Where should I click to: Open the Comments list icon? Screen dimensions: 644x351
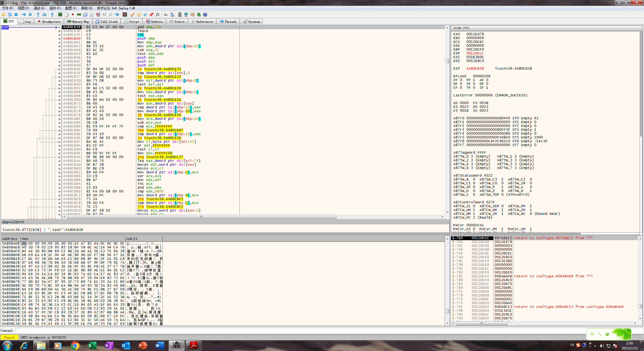click(x=139, y=14)
